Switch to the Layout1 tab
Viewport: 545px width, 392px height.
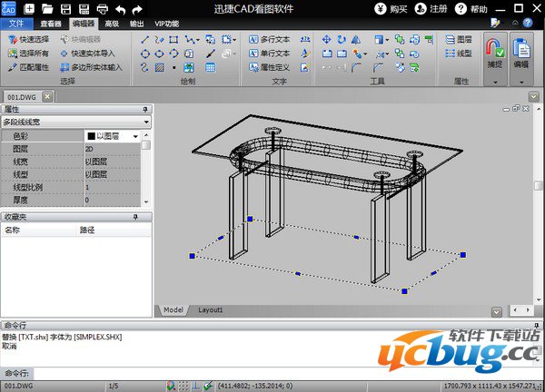pyautogui.click(x=210, y=309)
